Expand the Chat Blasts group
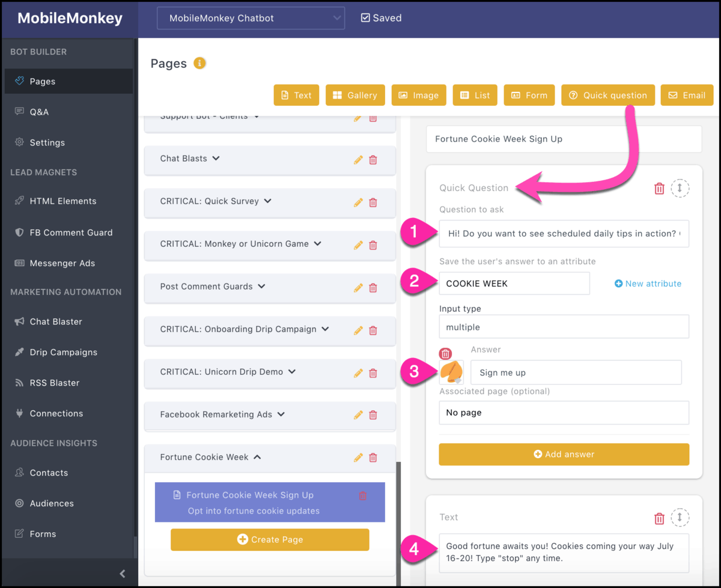This screenshot has width=721, height=588. click(216, 159)
